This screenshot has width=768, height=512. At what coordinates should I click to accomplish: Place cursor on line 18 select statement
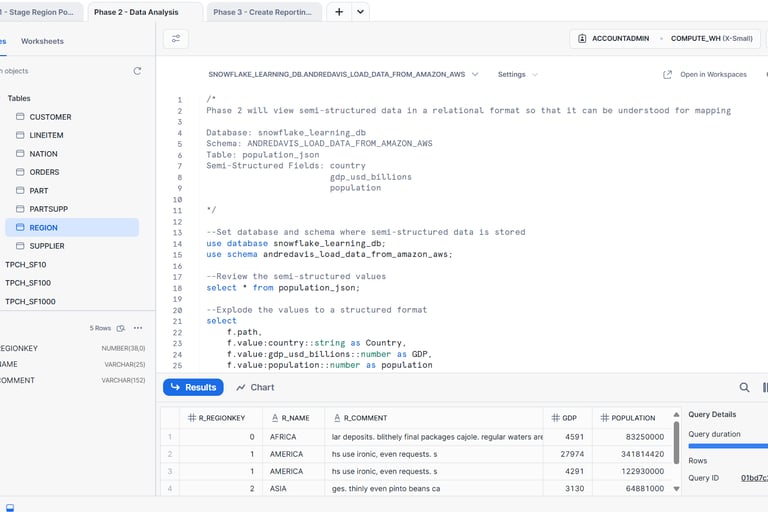point(283,288)
